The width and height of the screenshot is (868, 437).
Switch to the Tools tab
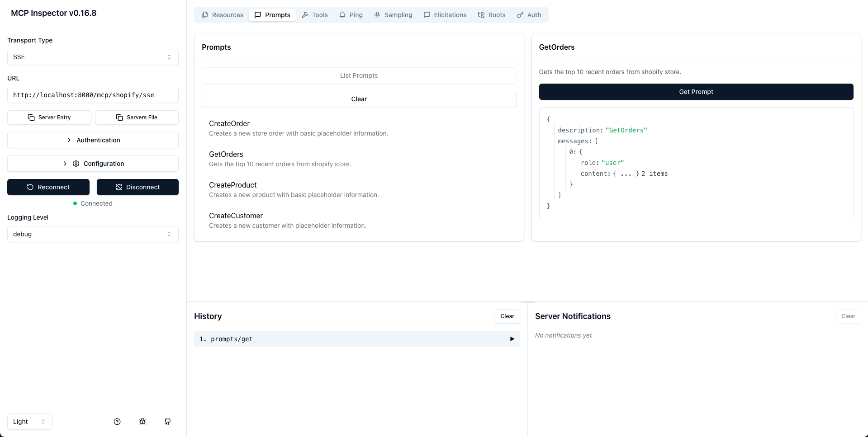[x=315, y=15]
